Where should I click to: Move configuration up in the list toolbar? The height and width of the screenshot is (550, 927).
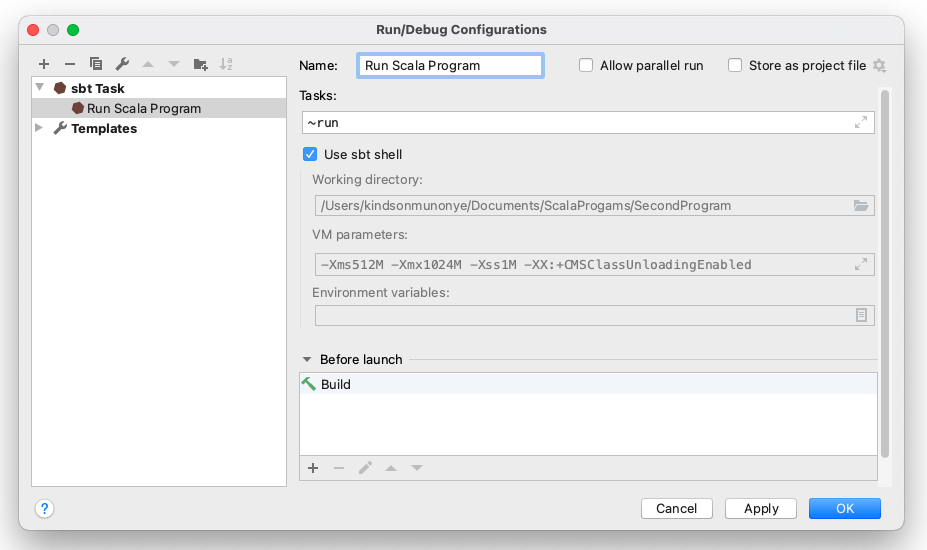click(x=148, y=64)
